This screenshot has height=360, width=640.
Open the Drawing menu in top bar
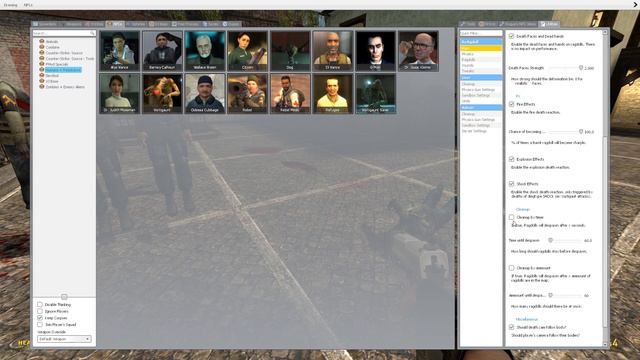[x=10, y=5]
